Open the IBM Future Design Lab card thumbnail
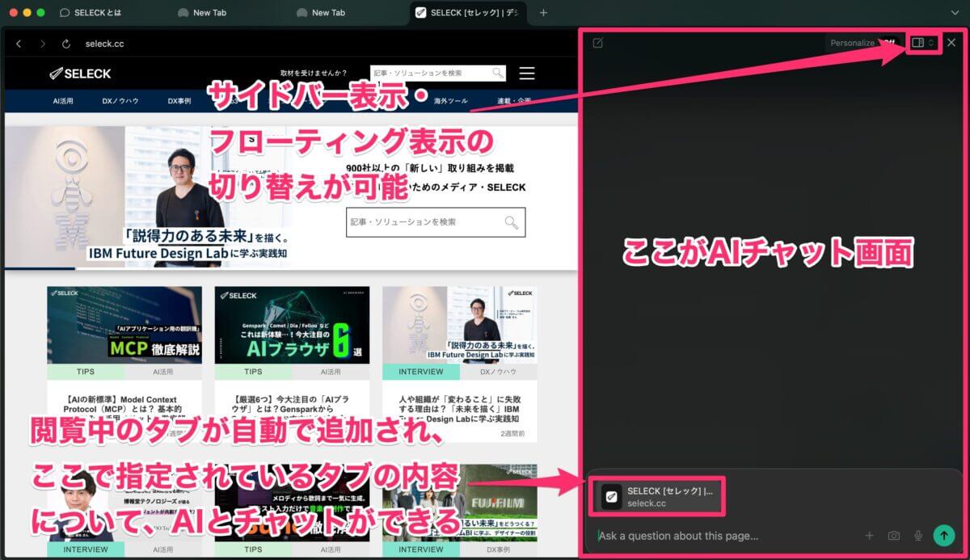This screenshot has height=560, width=970. (x=460, y=325)
